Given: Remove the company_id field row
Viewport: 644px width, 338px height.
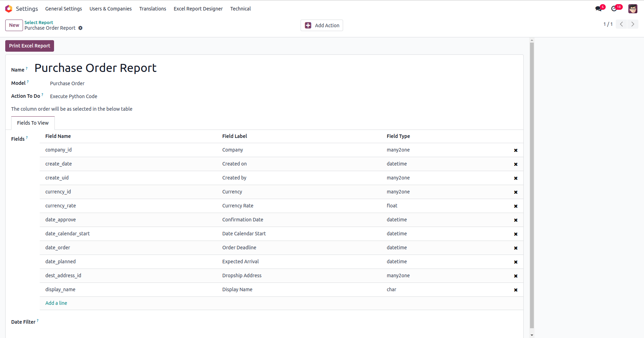Looking at the screenshot, I should pyautogui.click(x=516, y=150).
